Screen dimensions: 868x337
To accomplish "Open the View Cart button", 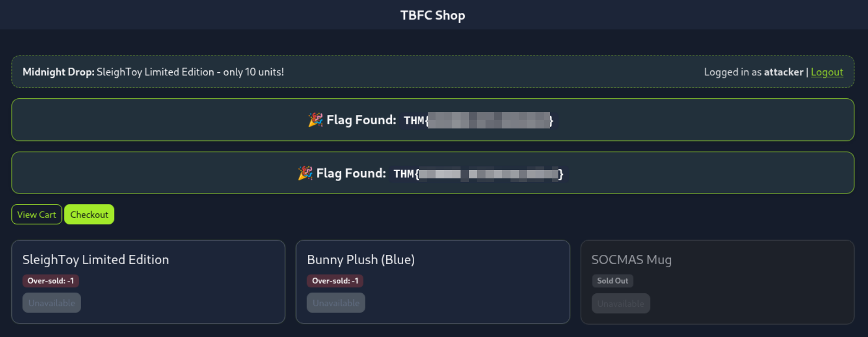I will click(36, 215).
